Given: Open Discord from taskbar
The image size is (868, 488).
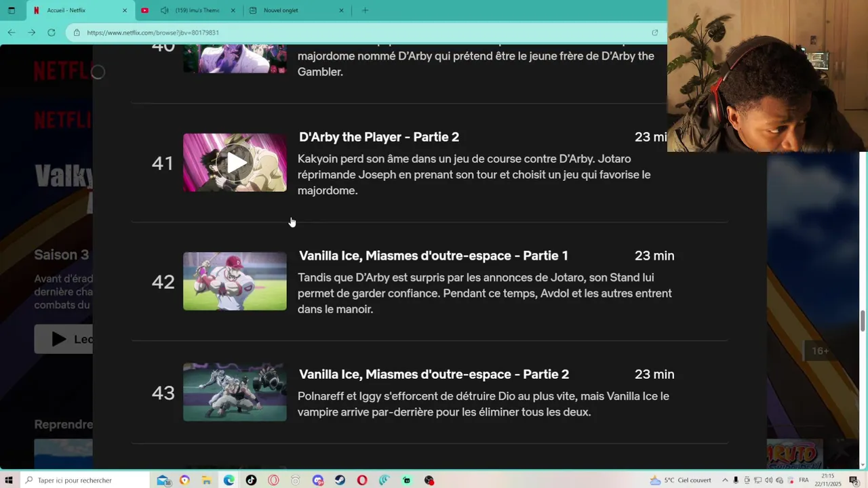Looking at the screenshot, I should 318,480.
